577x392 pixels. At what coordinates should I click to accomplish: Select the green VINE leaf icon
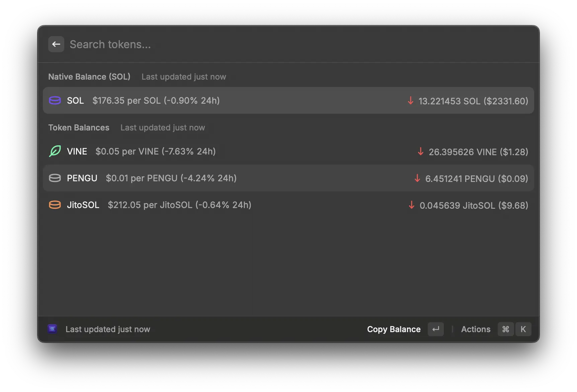click(x=55, y=151)
